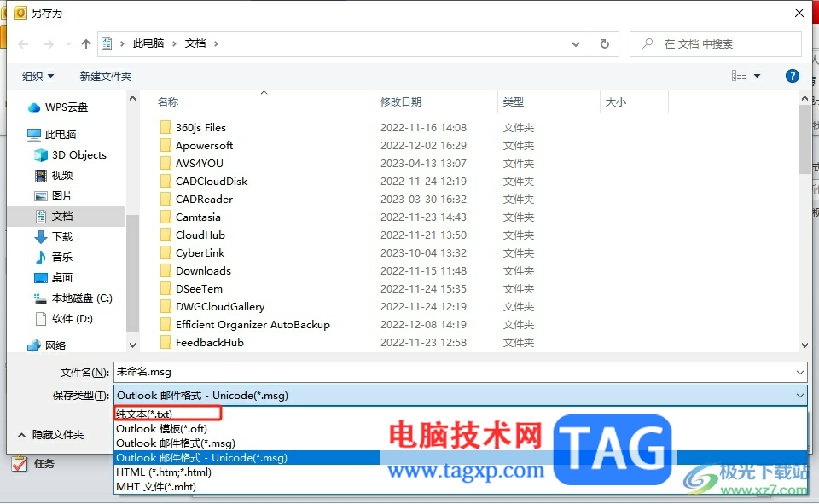Screen dimensions: 819x504
Task: Click 此电脑 in the address bar path
Action: pyautogui.click(x=148, y=43)
